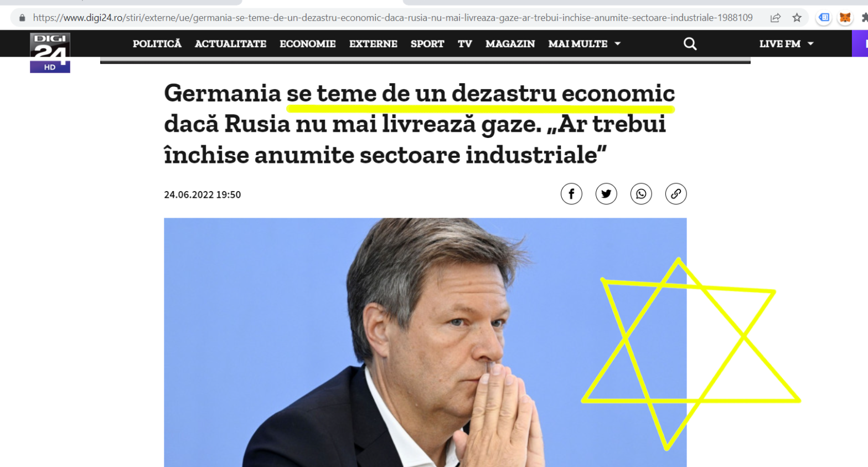Open MetaMask fox extension
868x467 pixels.
pyautogui.click(x=845, y=18)
